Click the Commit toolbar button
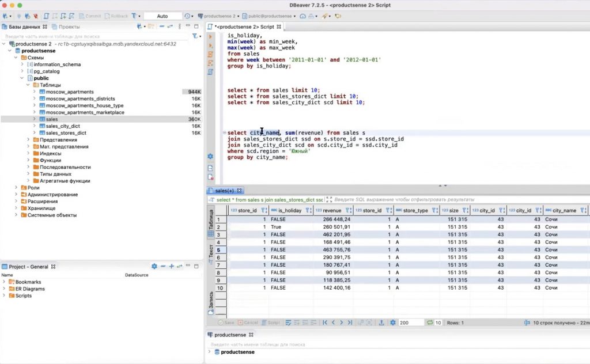The image size is (590, 364). click(89, 16)
